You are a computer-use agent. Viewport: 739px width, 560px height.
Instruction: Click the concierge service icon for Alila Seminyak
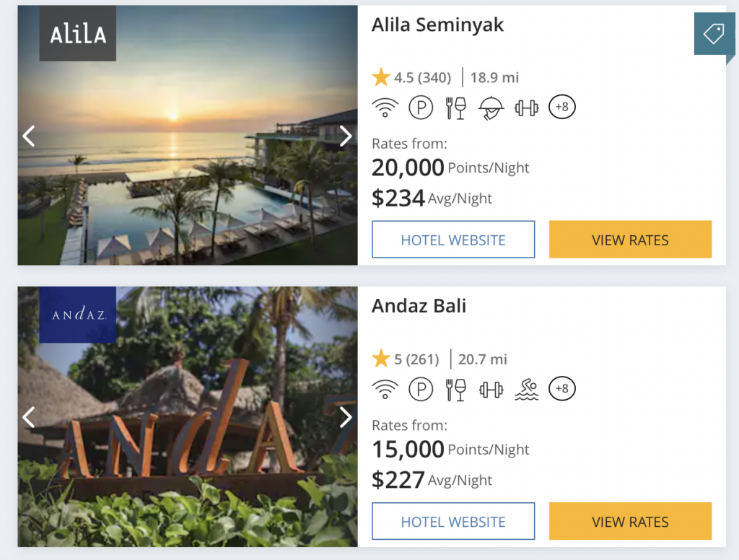[x=491, y=107]
